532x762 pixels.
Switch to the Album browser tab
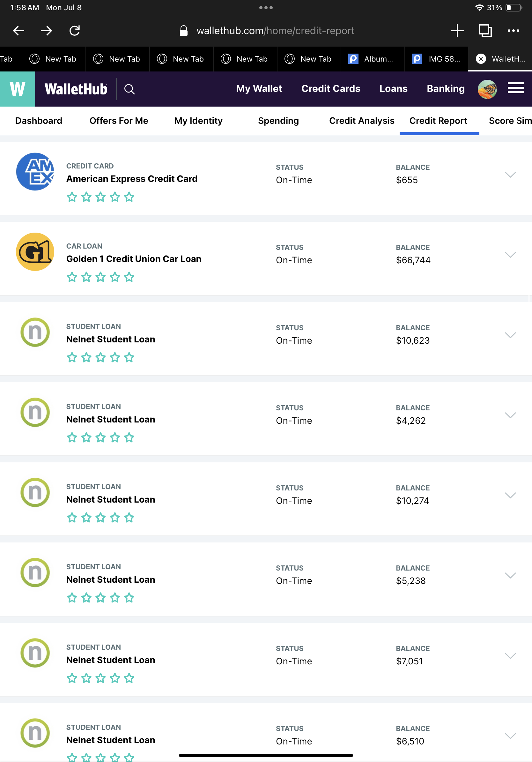click(x=373, y=59)
